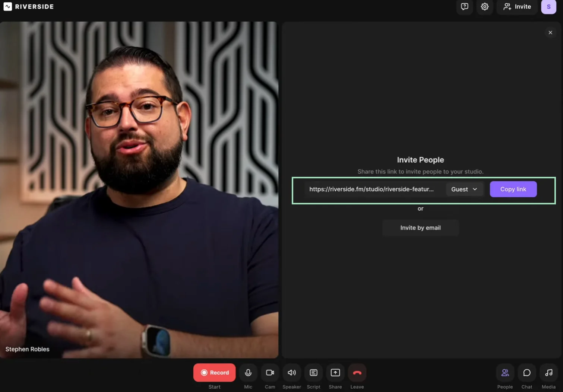Turn off the Cam
563x392 pixels.
click(270, 372)
